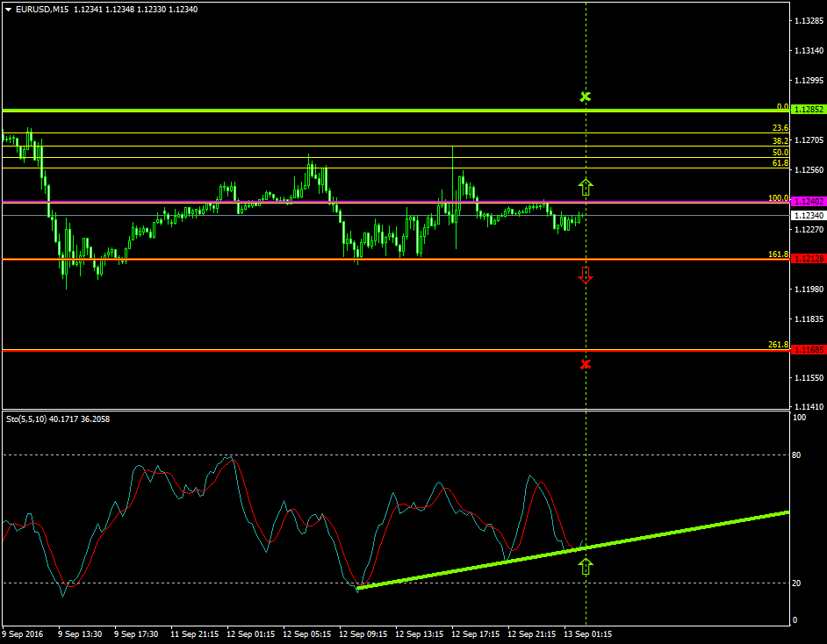Click the green 1.12852 price label
Image resolution: width=827 pixels, height=644 pixels.
808,110
